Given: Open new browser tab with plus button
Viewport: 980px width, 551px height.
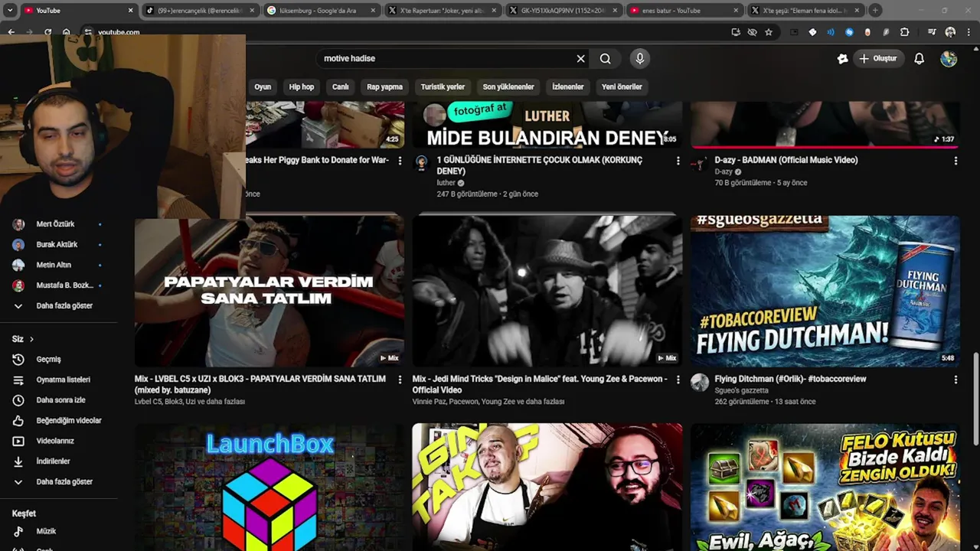Looking at the screenshot, I should (x=875, y=11).
